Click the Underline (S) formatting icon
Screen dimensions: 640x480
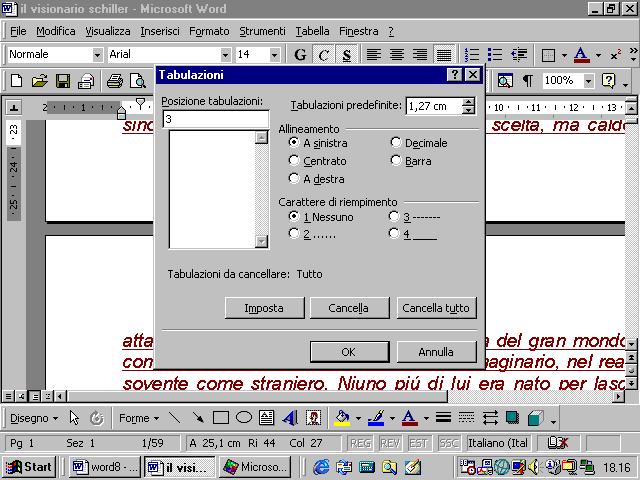(x=347, y=54)
